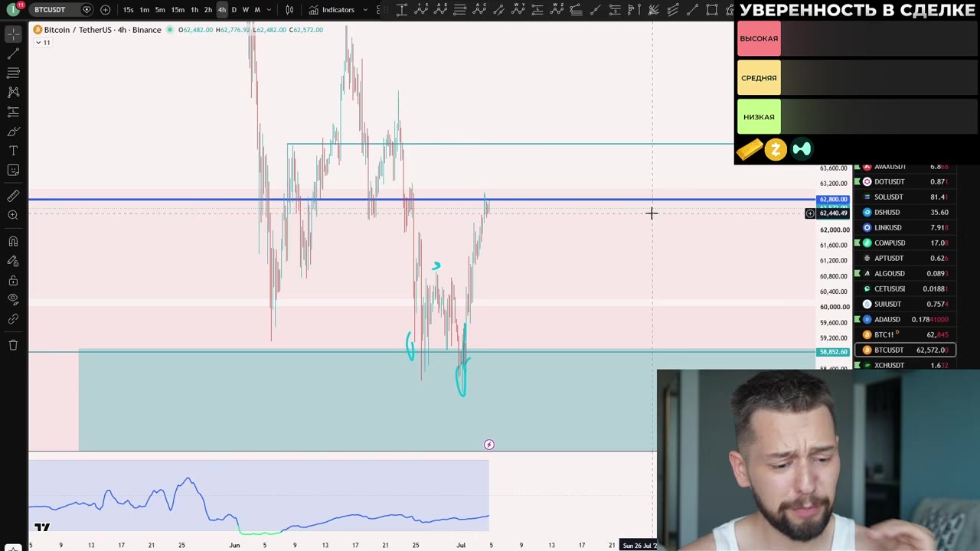Click the 58,852.60 price level label
This screenshot has width=980, height=551.
tap(833, 352)
